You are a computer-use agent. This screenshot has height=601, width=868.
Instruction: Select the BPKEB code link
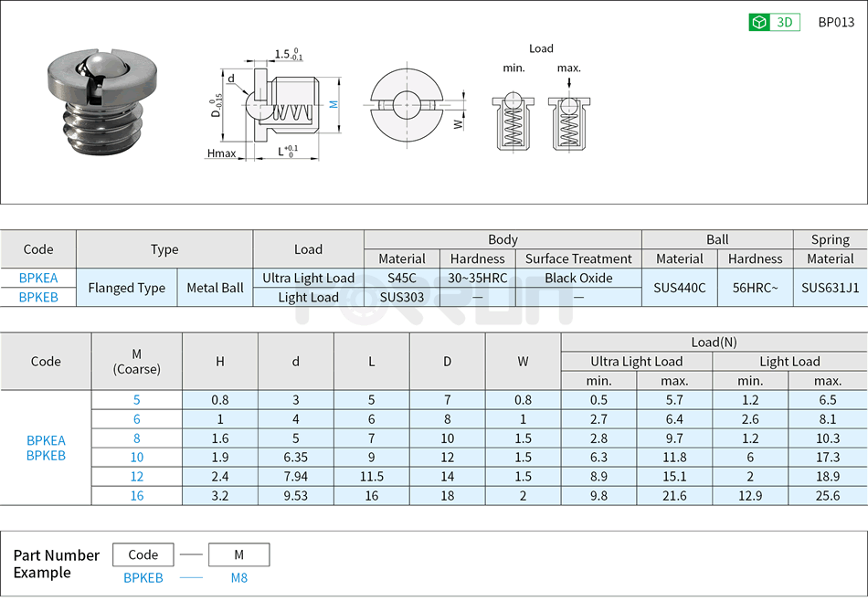(37, 297)
